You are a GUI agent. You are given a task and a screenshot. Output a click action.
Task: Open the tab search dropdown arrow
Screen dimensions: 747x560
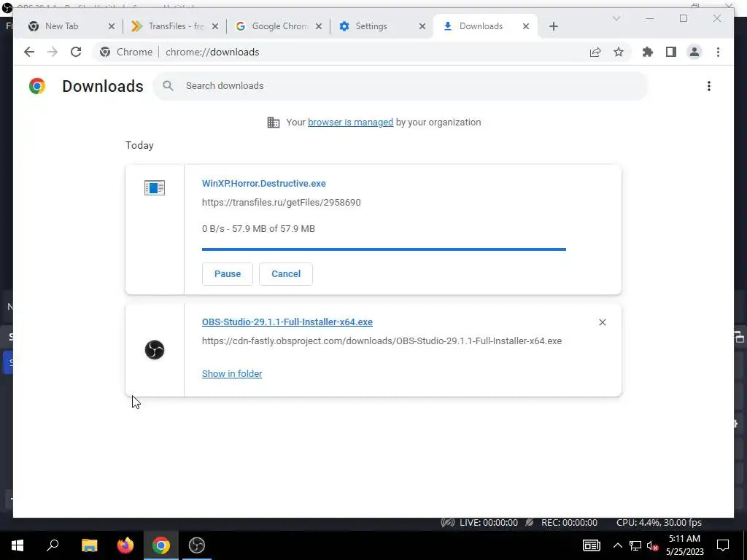[x=616, y=18]
